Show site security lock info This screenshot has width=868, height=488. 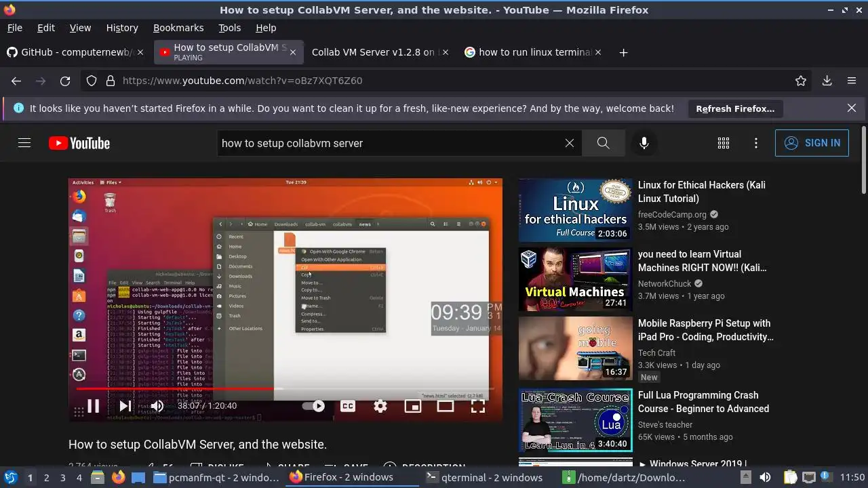coord(111,81)
